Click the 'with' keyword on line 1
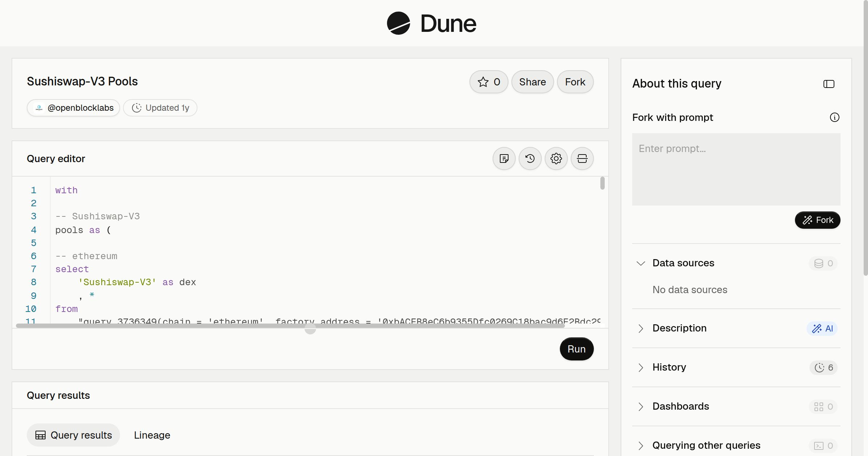The width and height of the screenshot is (868, 456). point(67,190)
